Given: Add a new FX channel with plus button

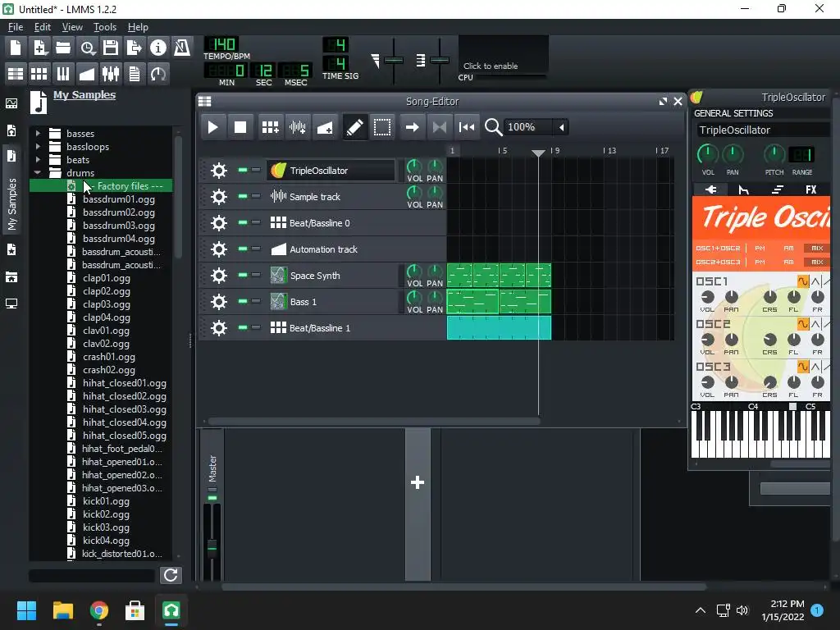Looking at the screenshot, I should (x=418, y=482).
